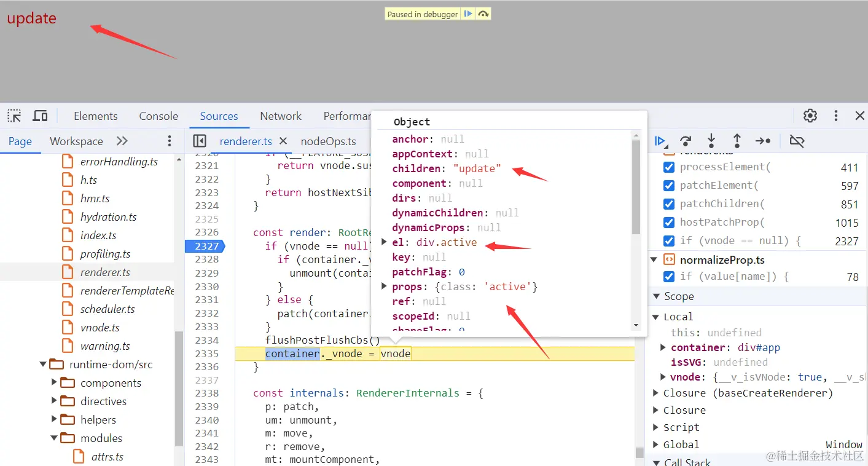Resume script execution in debugger toolbar
Viewport: 868px width, 466px height.
[660, 141]
